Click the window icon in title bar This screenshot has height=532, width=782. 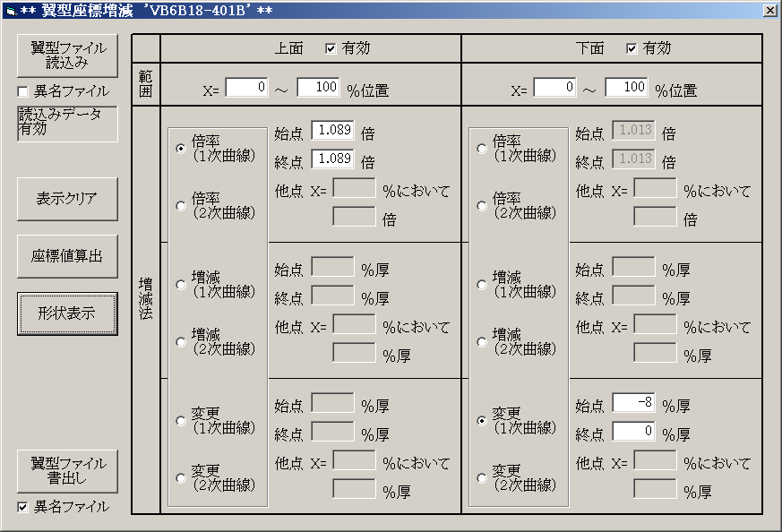tap(11, 10)
